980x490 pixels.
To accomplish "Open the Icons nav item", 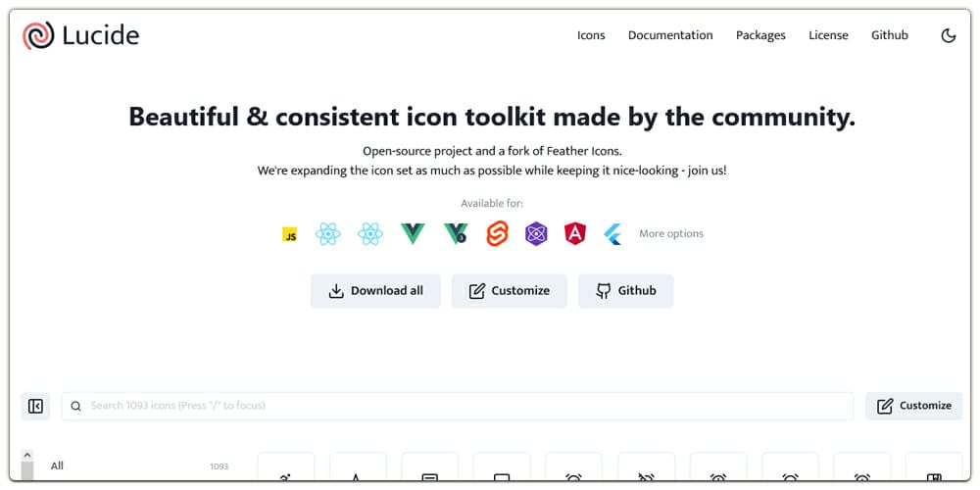I will (591, 35).
